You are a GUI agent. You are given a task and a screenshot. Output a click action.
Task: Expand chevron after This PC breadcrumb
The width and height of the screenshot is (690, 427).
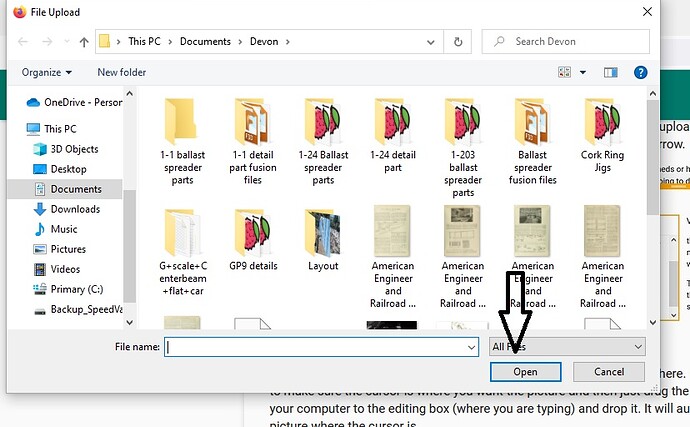click(x=170, y=42)
